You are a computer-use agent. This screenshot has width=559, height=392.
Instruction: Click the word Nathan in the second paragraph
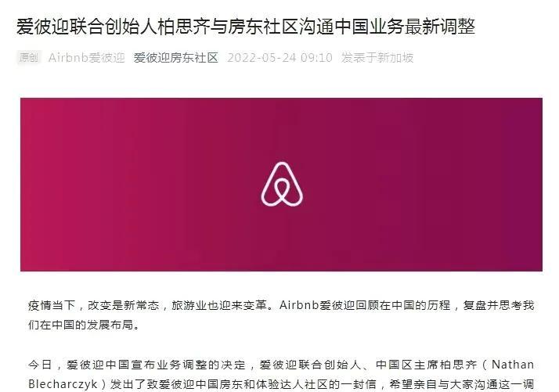click(x=513, y=365)
